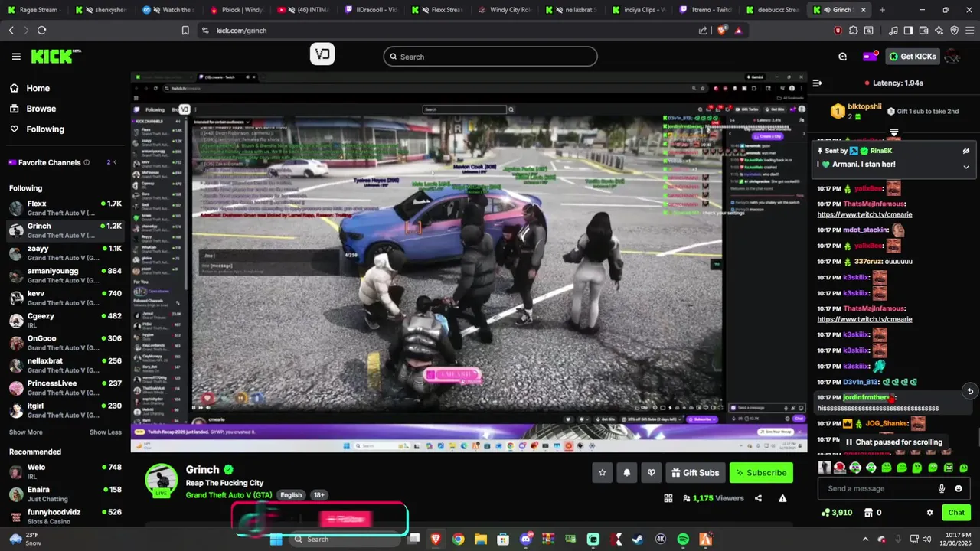Viewport: 980px width, 551px height.
Task: Collapse the chat panel arrow icon
Action: (x=817, y=83)
